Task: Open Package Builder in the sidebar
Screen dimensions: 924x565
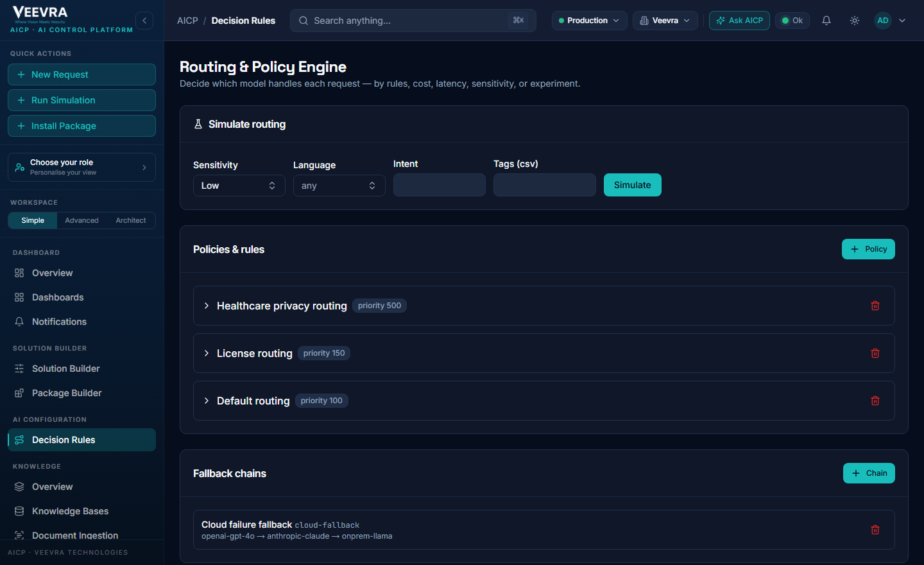Action: coord(81,393)
